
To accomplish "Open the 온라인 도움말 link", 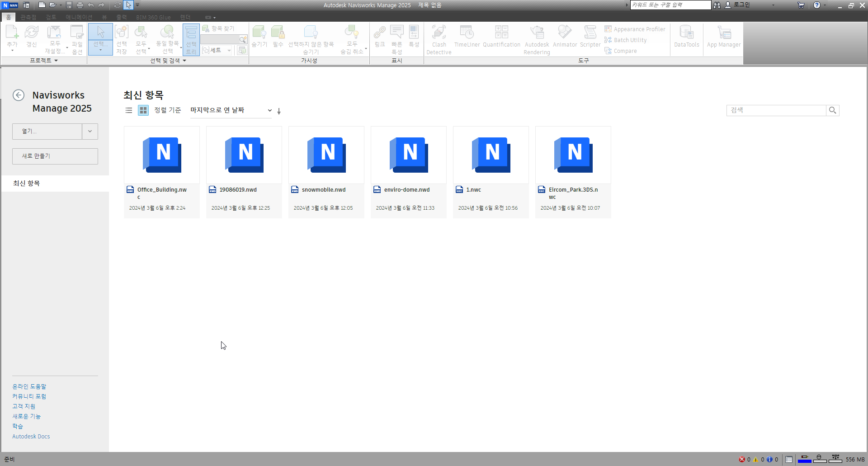I will tap(29, 386).
